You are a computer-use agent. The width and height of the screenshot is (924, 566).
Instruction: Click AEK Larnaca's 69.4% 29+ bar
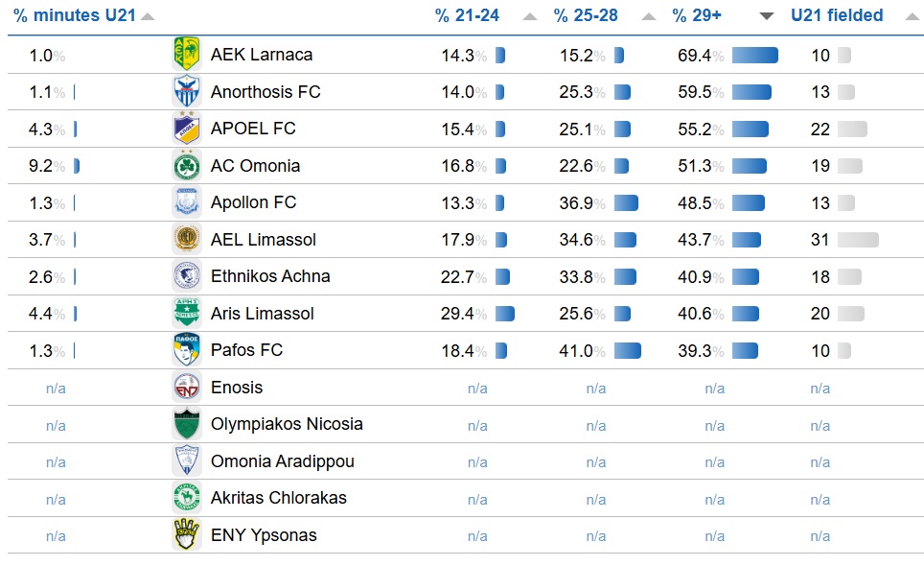[x=754, y=56]
